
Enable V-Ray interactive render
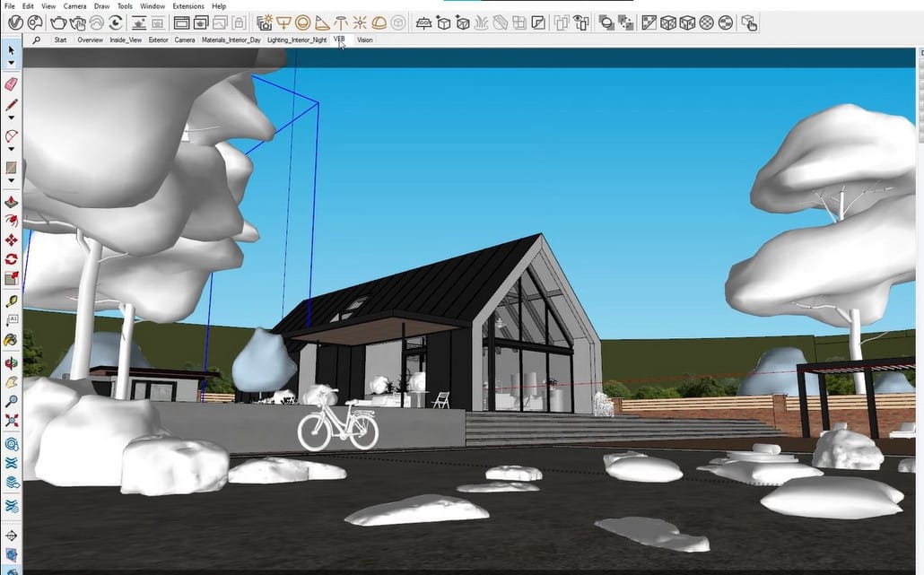pos(77,22)
